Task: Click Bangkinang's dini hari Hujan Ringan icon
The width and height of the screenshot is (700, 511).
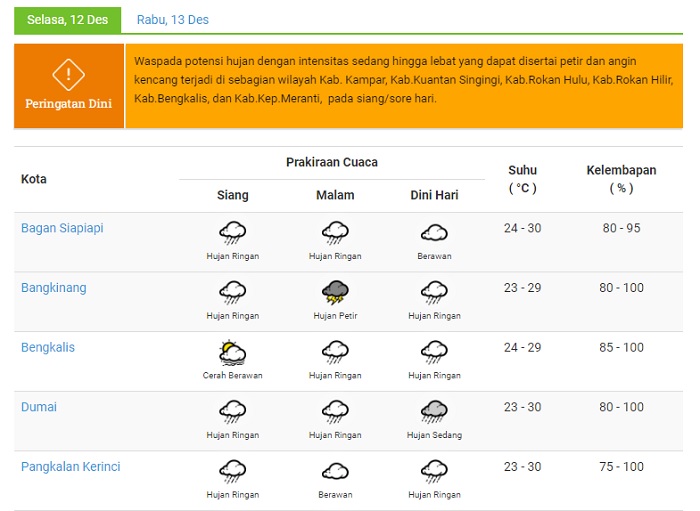Action: tap(434, 292)
